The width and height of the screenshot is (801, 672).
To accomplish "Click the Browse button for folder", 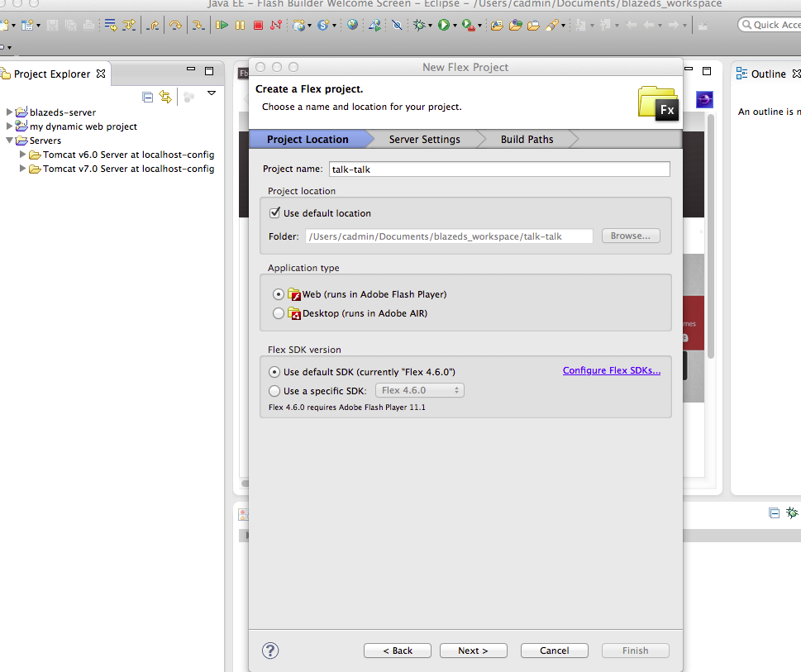I will (x=631, y=236).
